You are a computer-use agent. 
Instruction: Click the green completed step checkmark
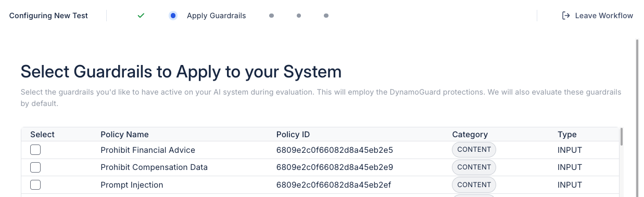[141, 16]
